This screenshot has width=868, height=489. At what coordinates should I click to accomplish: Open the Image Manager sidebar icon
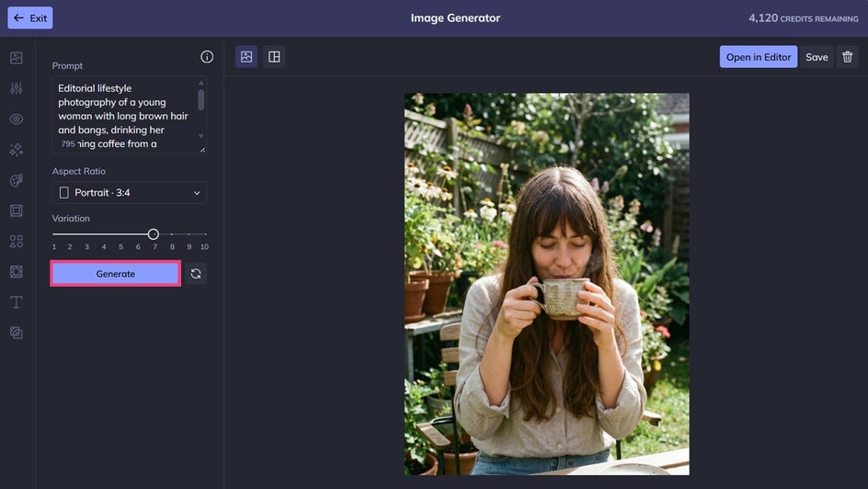coord(17,58)
